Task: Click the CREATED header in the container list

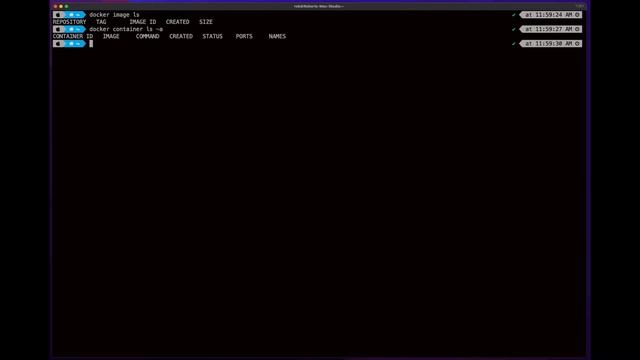Action: tap(181, 36)
